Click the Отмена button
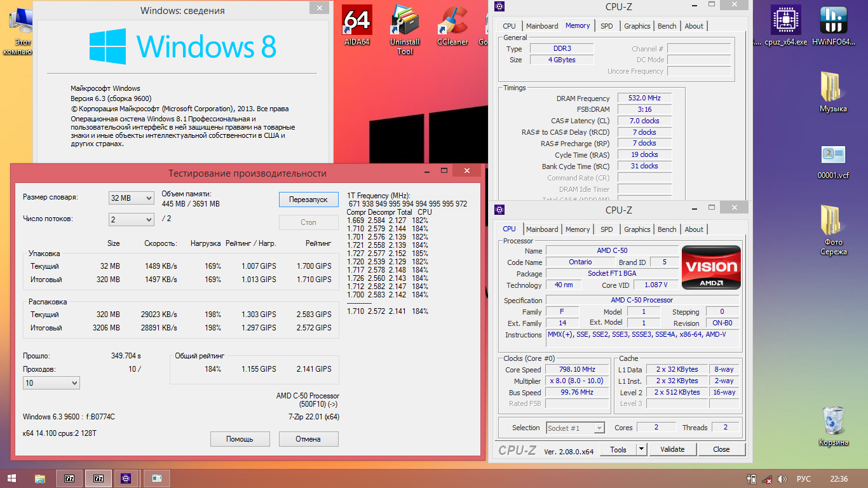Screen dimensions: 868x488 pyautogui.click(x=308, y=439)
